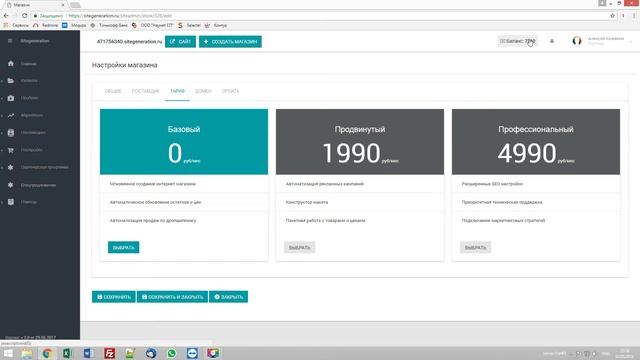Image resolution: width=640 pixels, height=360 pixels.
Task: Switch to the ОПЛАТА tab
Action: click(231, 91)
